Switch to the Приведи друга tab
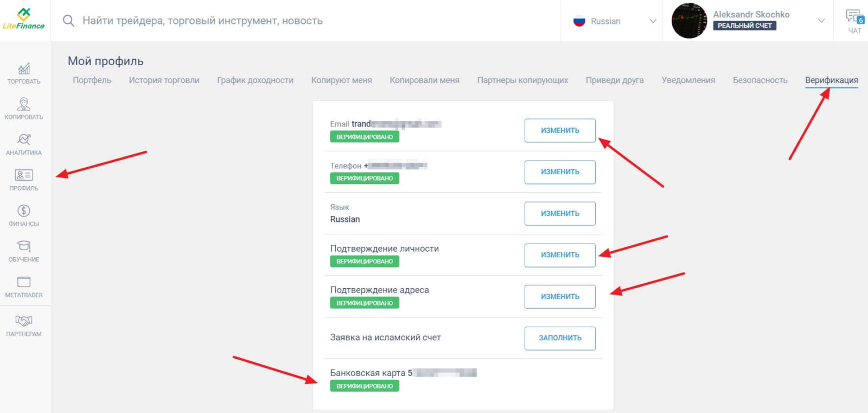 615,80
